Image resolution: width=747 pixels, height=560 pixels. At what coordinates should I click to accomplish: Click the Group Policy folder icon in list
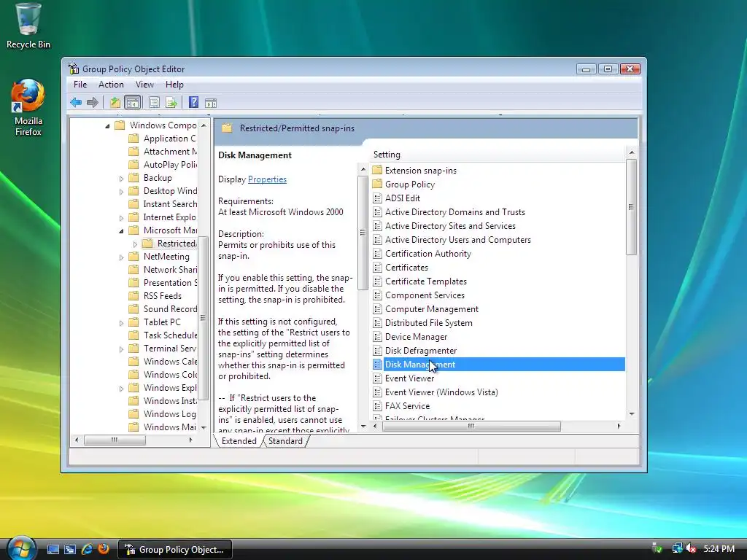tap(377, 184)
